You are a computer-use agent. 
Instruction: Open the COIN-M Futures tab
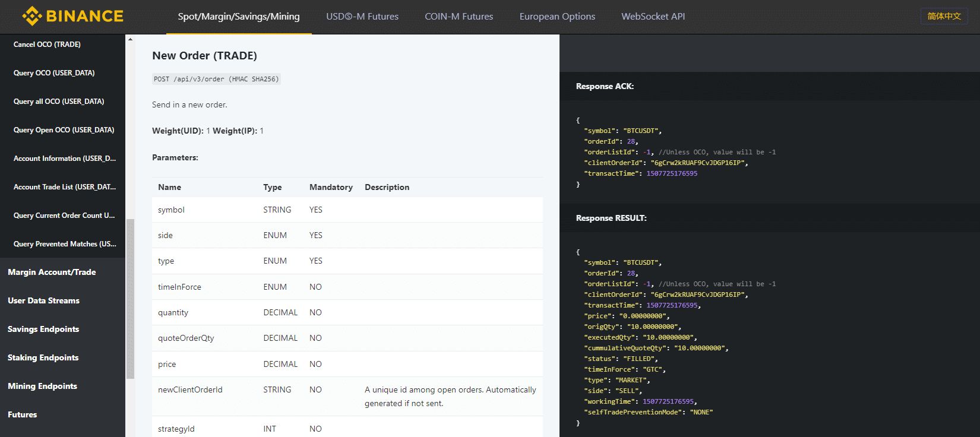[x=459, y=17]
